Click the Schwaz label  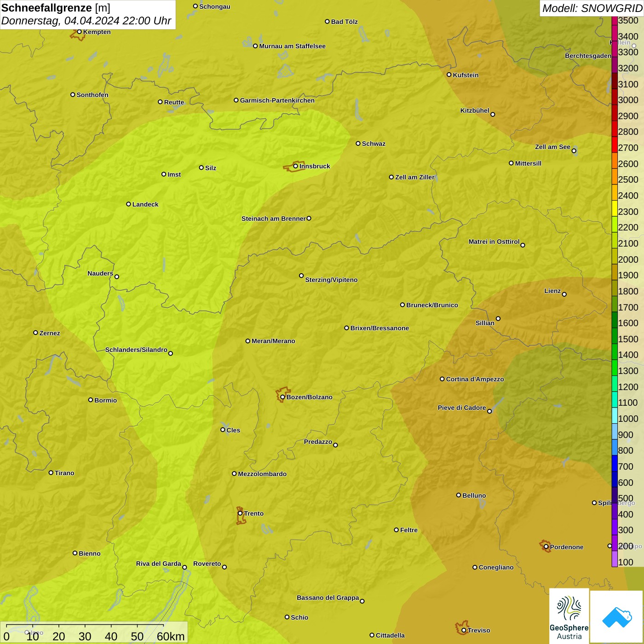(x=374, y=144)
